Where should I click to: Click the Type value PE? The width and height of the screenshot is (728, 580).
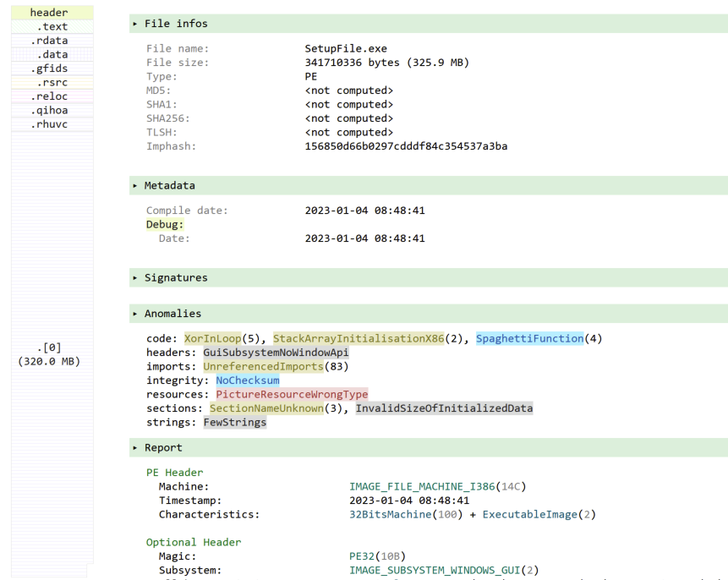(311, 77)
